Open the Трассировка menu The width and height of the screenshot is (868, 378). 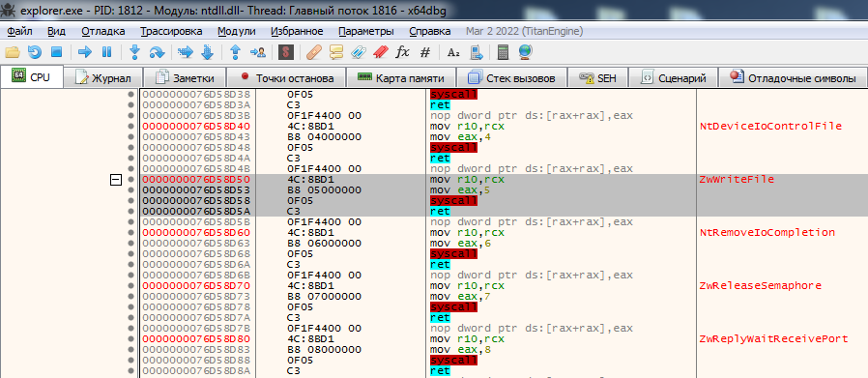coord(171,31)
